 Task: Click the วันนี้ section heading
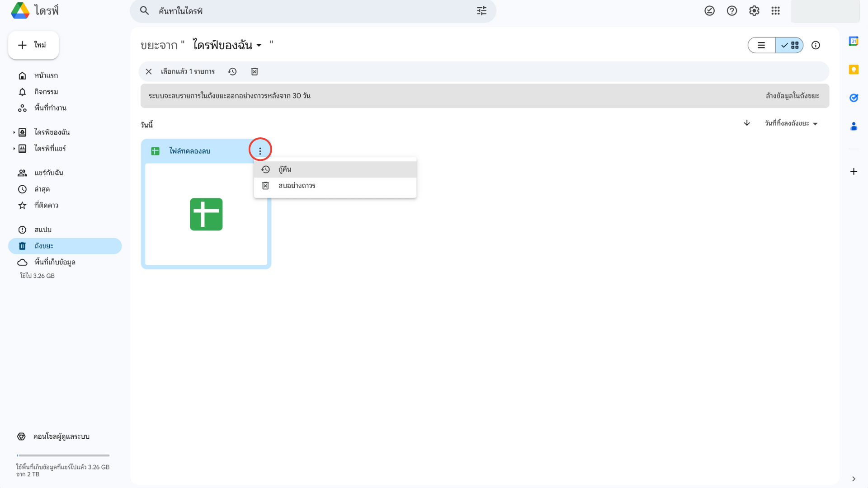coord(146,125)
